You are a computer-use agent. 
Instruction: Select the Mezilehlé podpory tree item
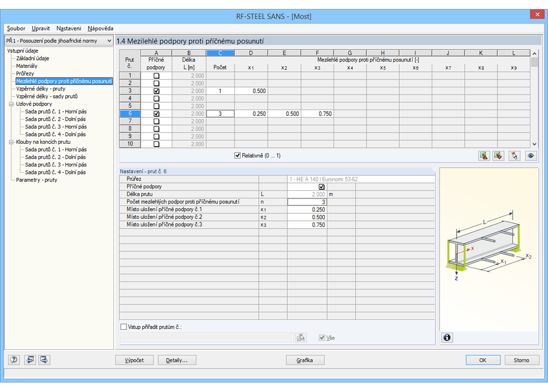tap(64, 81)
